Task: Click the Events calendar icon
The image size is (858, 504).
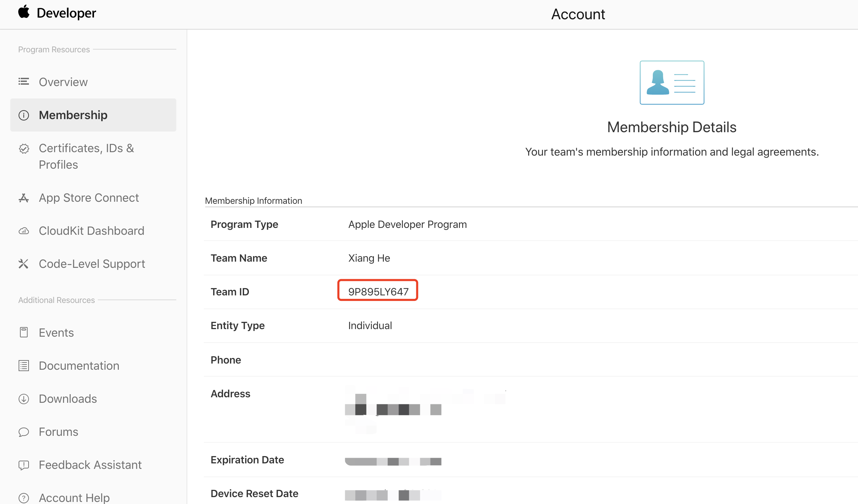Action: tap(24, 333)
